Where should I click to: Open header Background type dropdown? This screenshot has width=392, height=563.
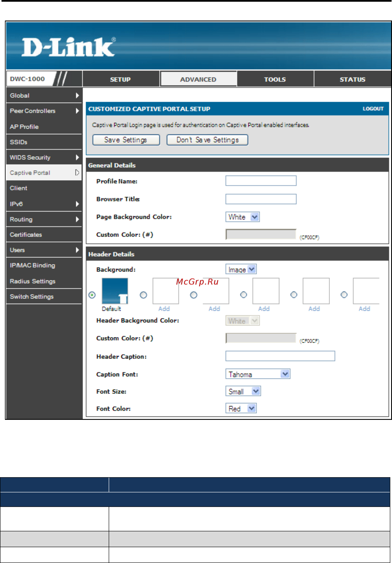tap(241, 269)
